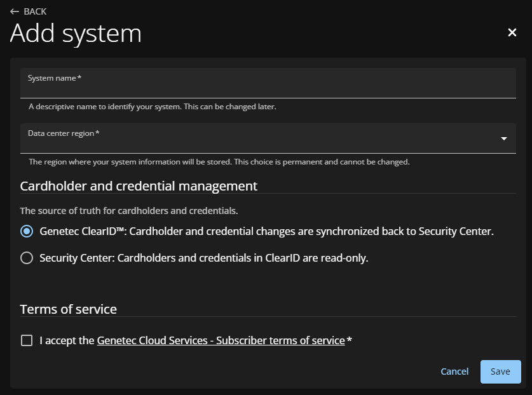Click the data center region permanence note
This screenshot has height=395, width=532.
[219, 162]
